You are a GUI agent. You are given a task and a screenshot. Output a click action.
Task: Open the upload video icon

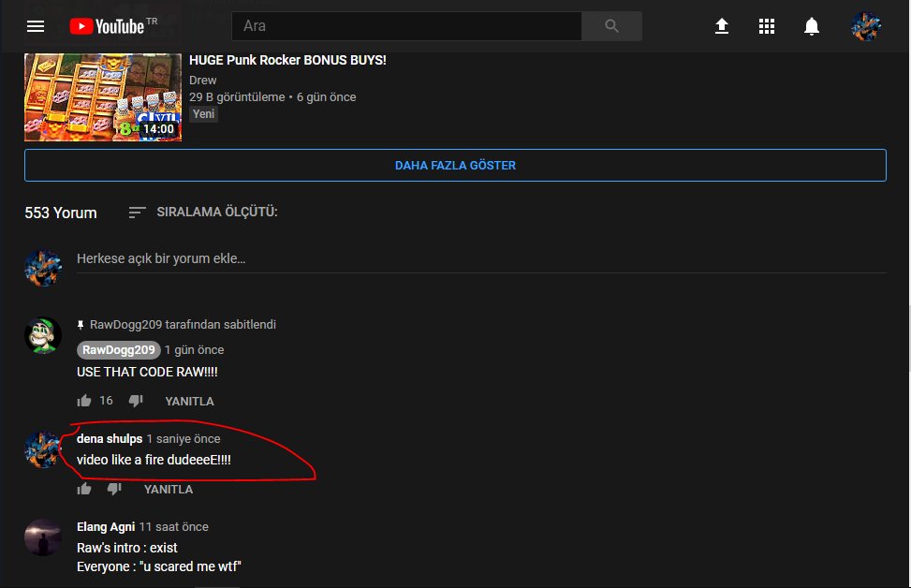tap(722, 26)
